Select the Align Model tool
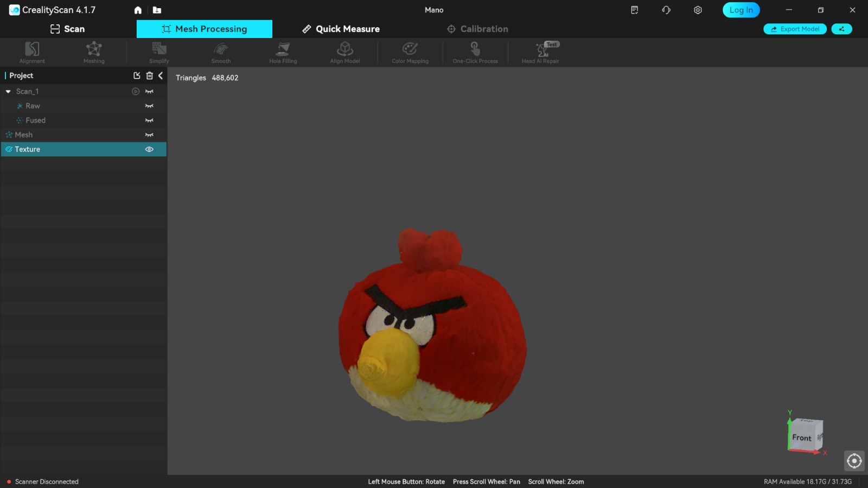The width and height of the screenshot is (868, 488). 345,53
